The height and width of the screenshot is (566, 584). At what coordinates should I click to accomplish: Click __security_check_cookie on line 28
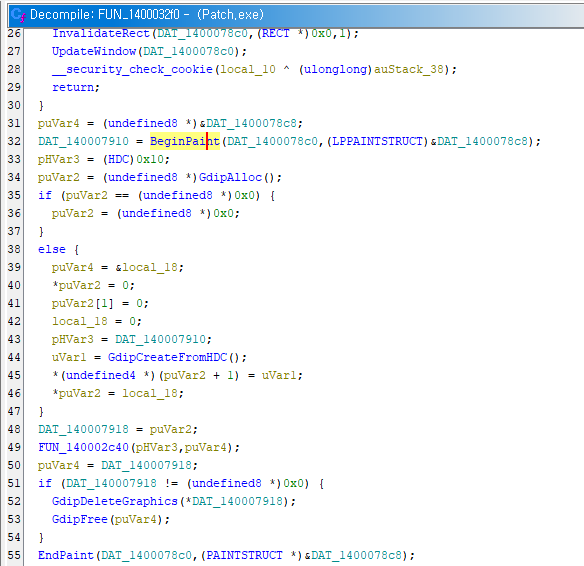click(x=132, y=69)
